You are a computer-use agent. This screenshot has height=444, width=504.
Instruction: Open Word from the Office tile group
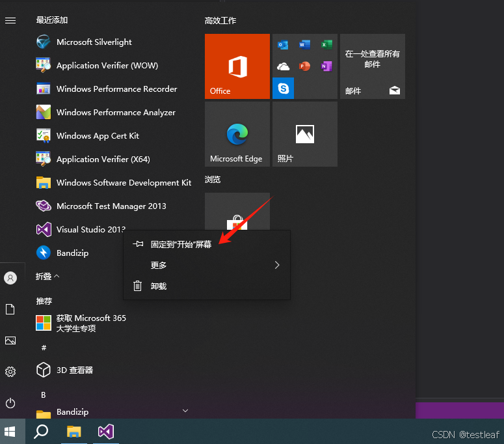pyautogui.click(x=305, y=45)
